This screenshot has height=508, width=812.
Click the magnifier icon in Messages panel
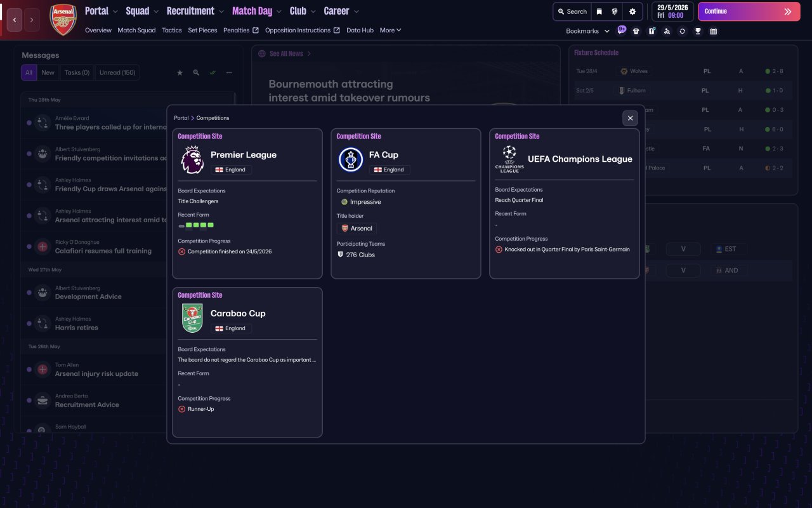(x=196, y=73)
